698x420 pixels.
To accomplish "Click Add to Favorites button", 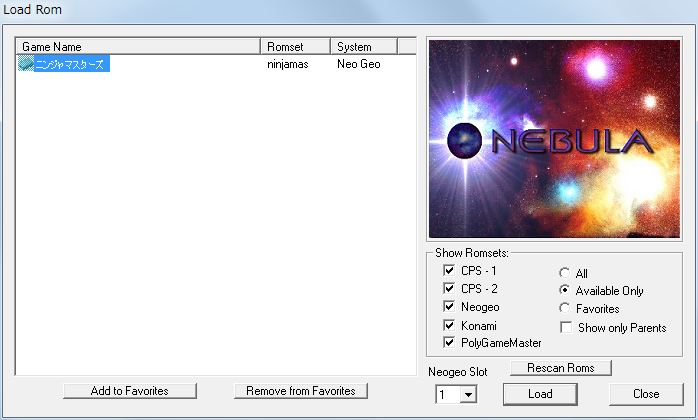I will 130,391.
